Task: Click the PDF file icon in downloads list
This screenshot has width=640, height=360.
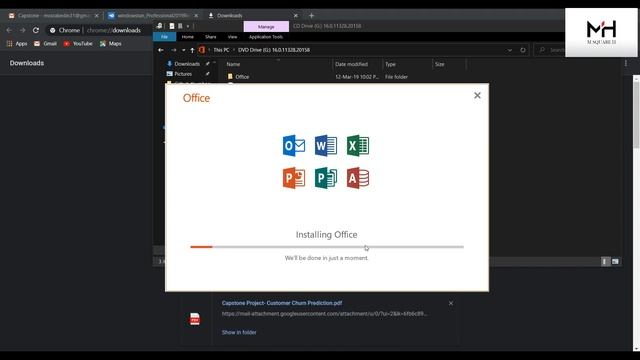Action: pyautogui.click(x=195, y=319)
